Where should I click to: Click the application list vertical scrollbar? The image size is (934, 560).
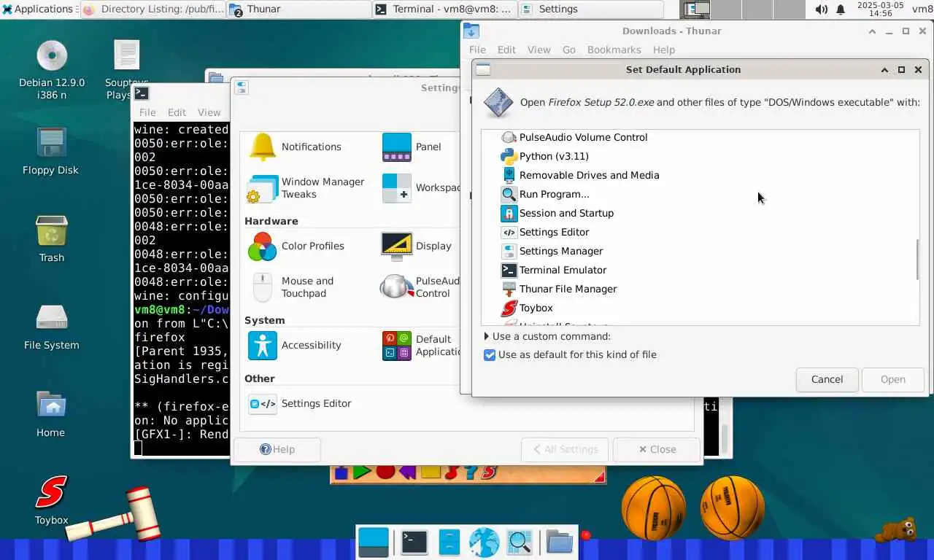[x=916, y=259]
